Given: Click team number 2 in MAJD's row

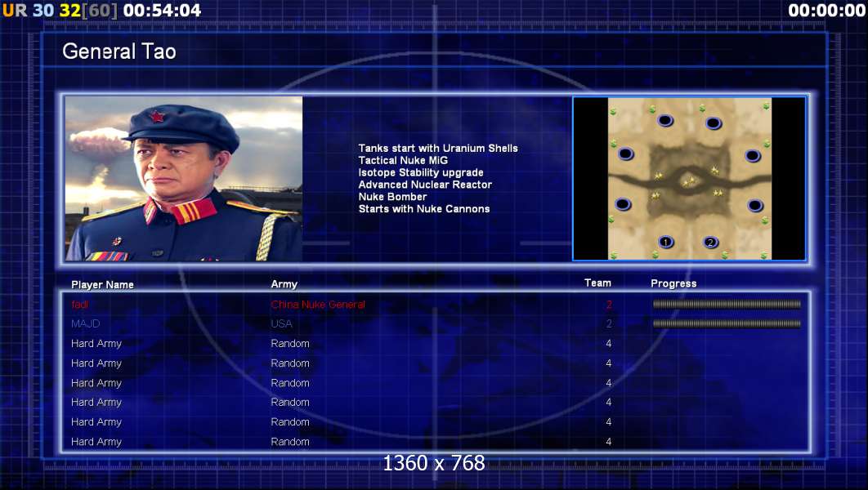Looking at the screenshot, I should click(609, 323).
